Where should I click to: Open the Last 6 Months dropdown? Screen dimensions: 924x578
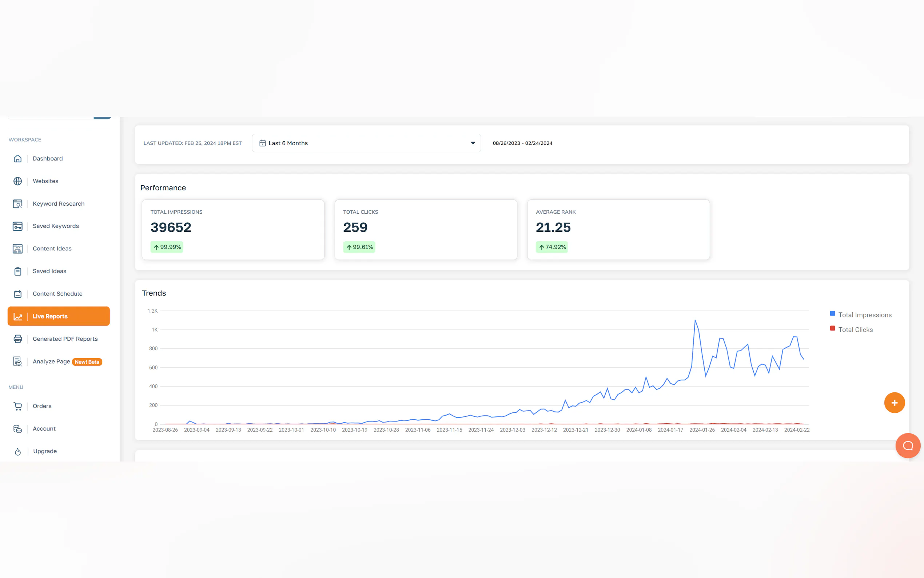[366, 143]
